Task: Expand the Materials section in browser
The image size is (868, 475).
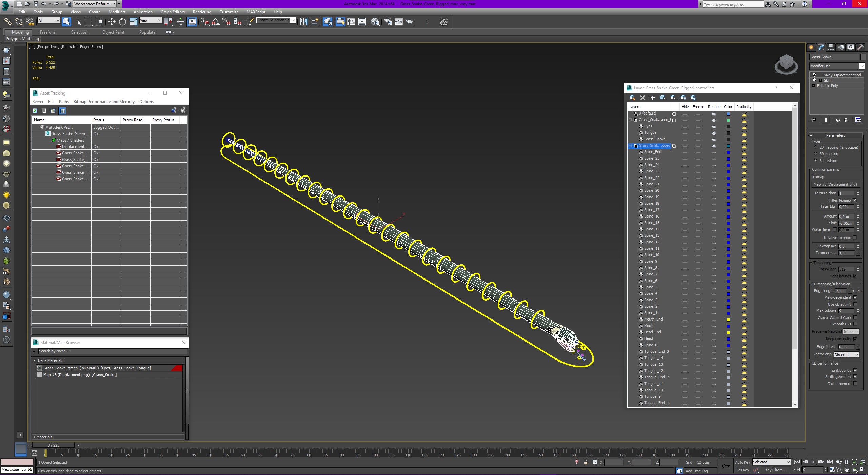Action: pos(34,437)
